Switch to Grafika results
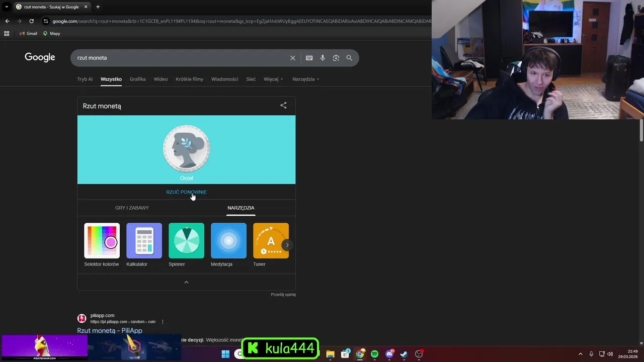This screenshot has height=362, width=644. [x=137, y=79]
